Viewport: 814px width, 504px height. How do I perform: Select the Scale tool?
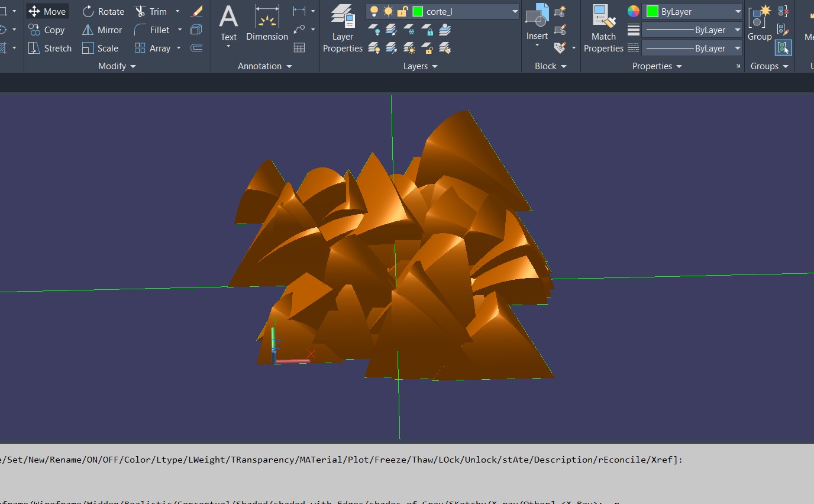[100, 48]
